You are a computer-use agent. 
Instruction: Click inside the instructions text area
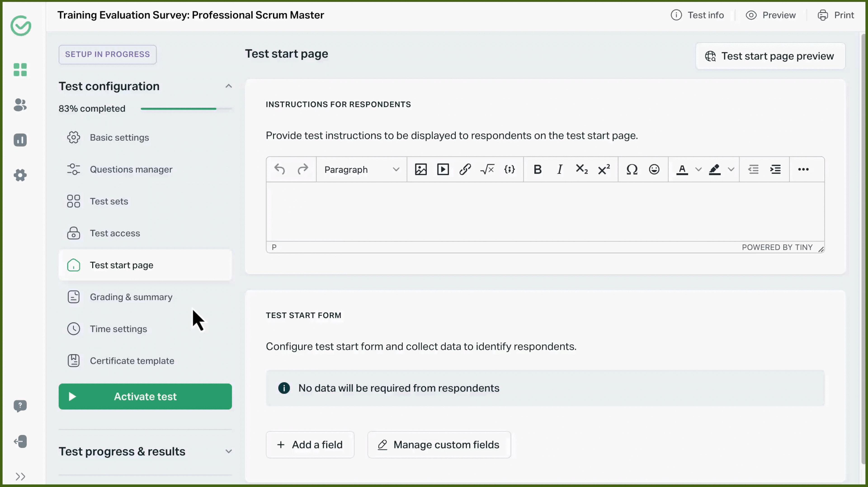[x=545, y=211]
